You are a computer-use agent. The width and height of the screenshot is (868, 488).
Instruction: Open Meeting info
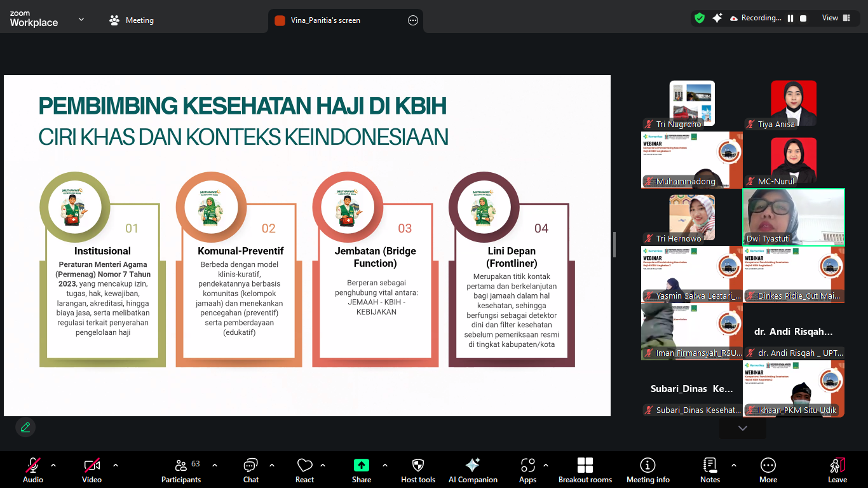648,471
